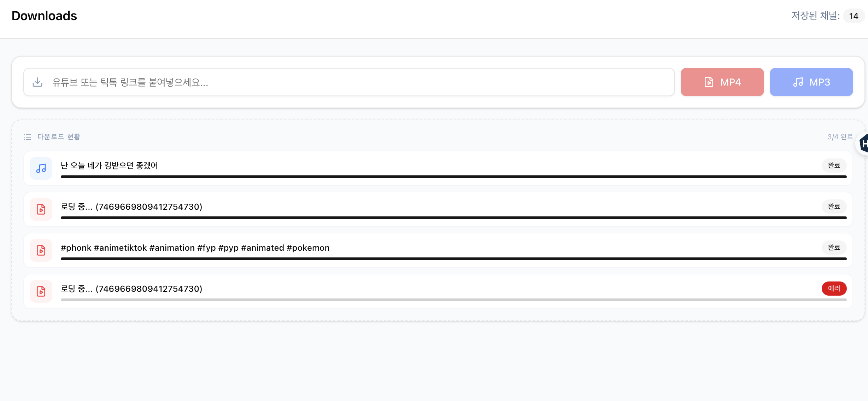Click the saved channels count 14 badge

[854, 16]
